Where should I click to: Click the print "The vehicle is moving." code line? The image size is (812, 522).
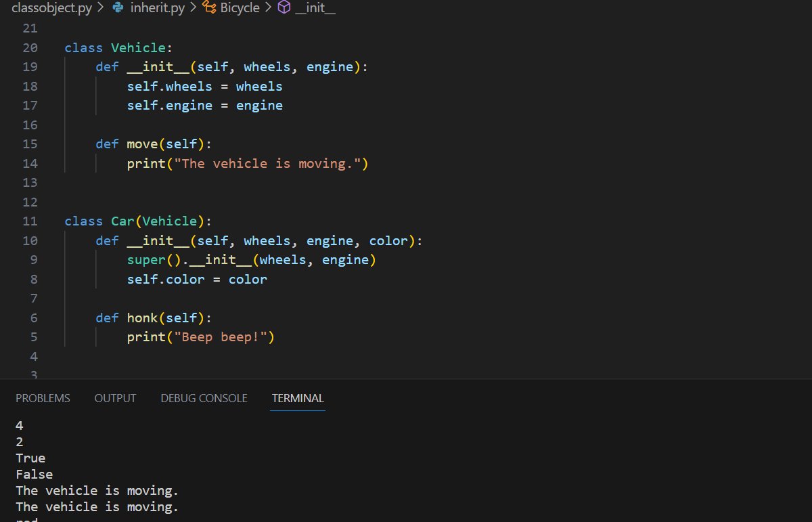(x=248, y=163)
